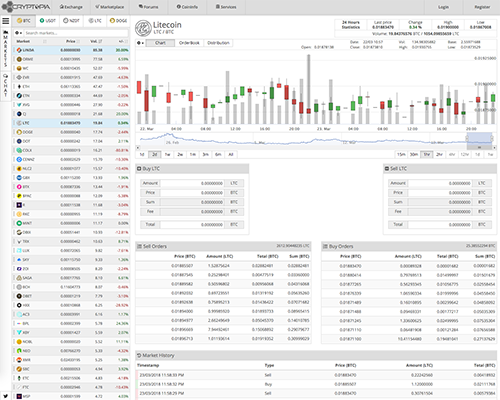This screenshot has height=400, width=500.
Task: Open the ETH market row
Action: point(71,86)
